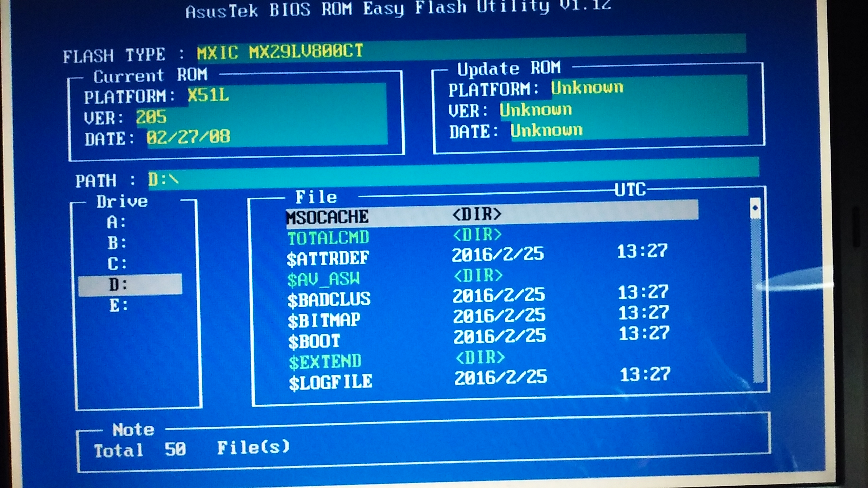Click the file list scrollbar track
This screenshot has height=488, width=868.
pos(757,300)
